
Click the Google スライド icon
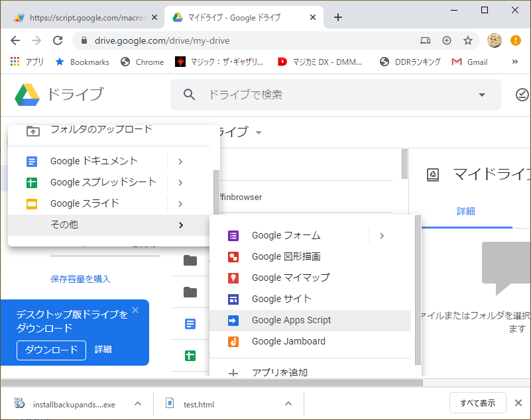point(32,204)
